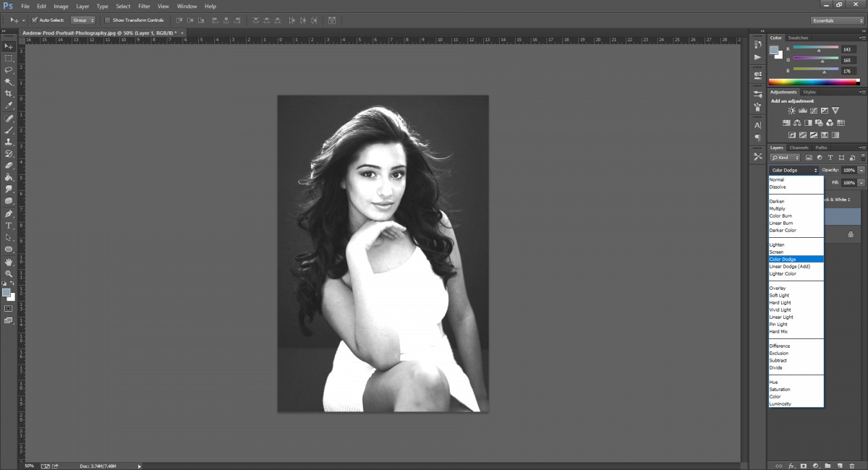Screen dimensions: 868x470
Task: Select the Hand tool
Action: tap(9, 262)
